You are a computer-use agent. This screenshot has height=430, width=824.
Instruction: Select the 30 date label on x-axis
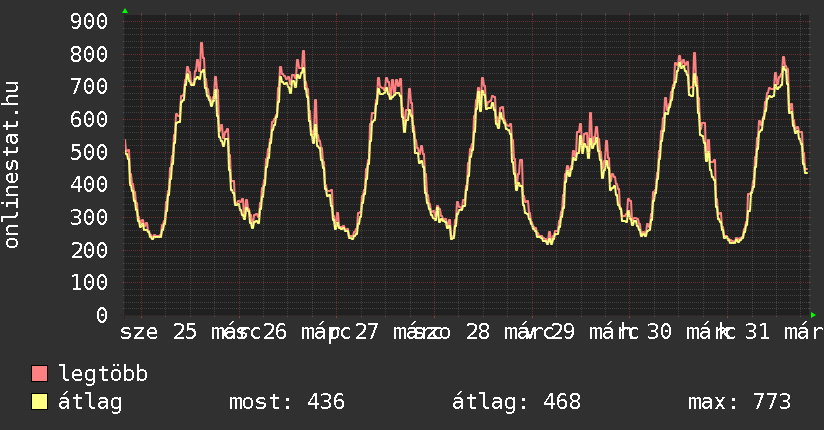point(660,332)
